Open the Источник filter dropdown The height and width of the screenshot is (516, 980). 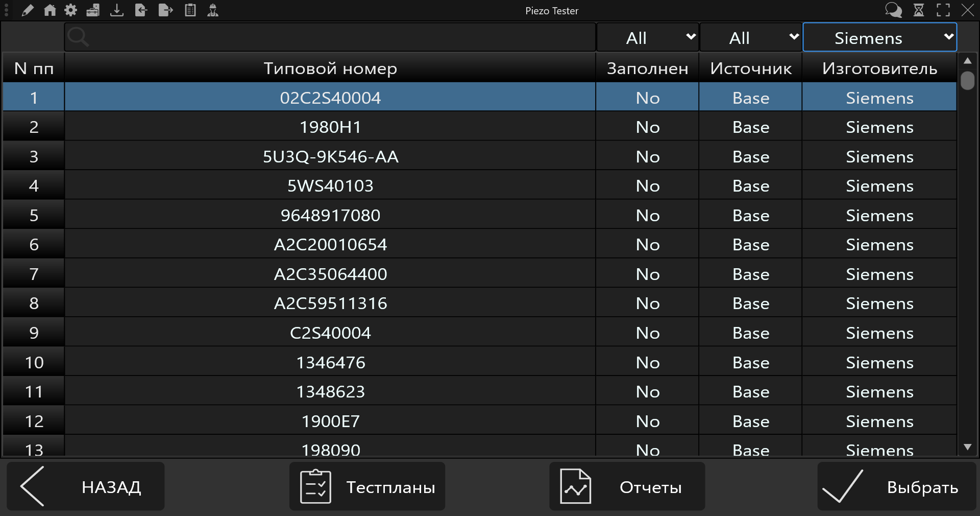[750, 37]
